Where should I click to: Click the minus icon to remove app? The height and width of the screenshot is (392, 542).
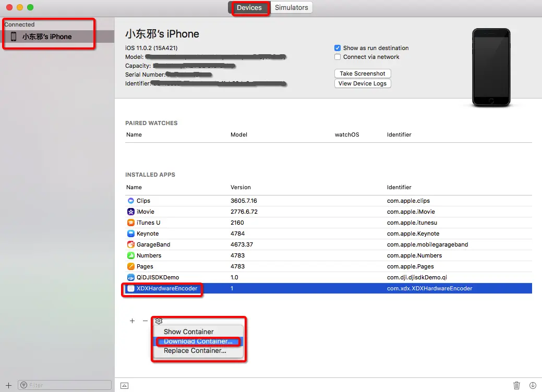click(x=145, y=321)
